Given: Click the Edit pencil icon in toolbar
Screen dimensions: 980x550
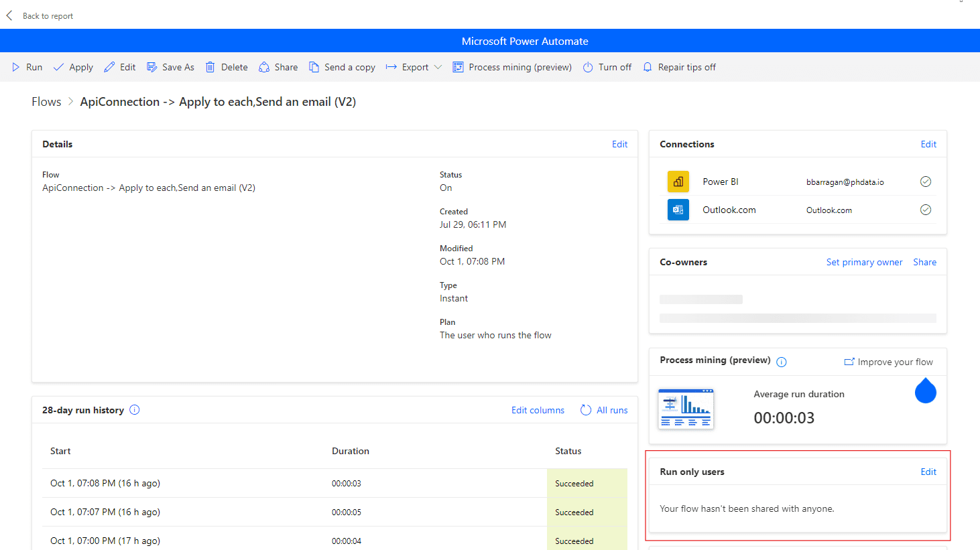Looking at the screenshot, I should (109, 67).
